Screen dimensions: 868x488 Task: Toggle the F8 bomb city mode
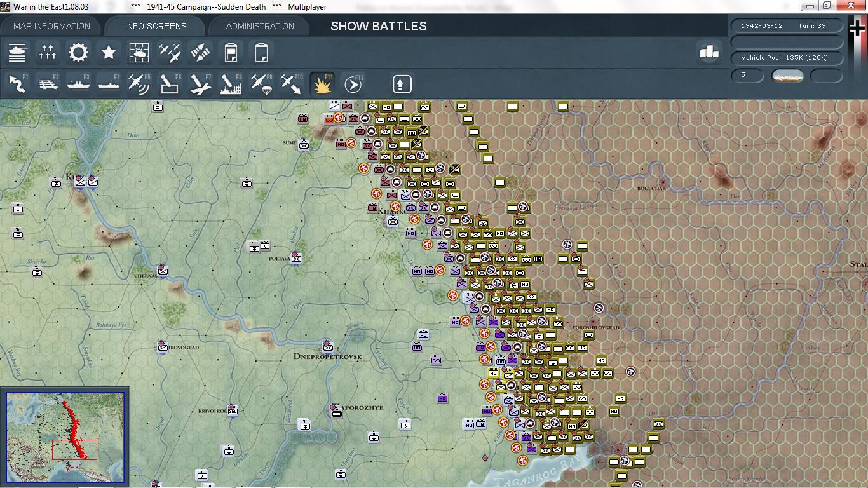[231, 84]
